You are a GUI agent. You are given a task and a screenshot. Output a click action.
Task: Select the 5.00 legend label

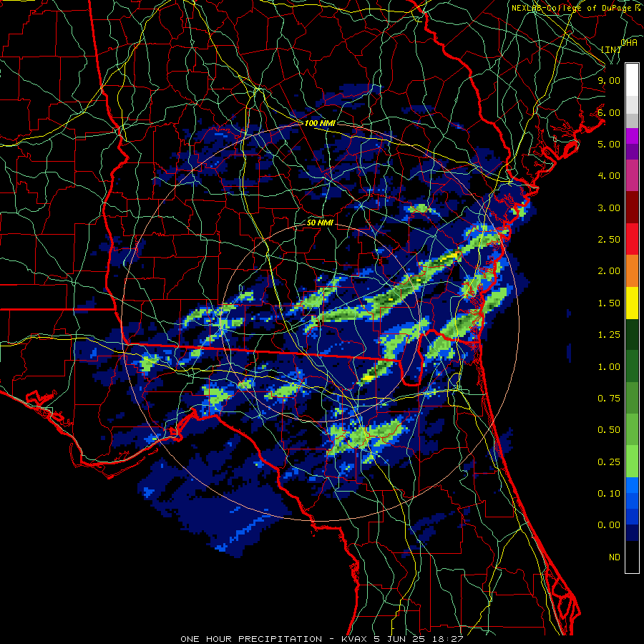609,144
